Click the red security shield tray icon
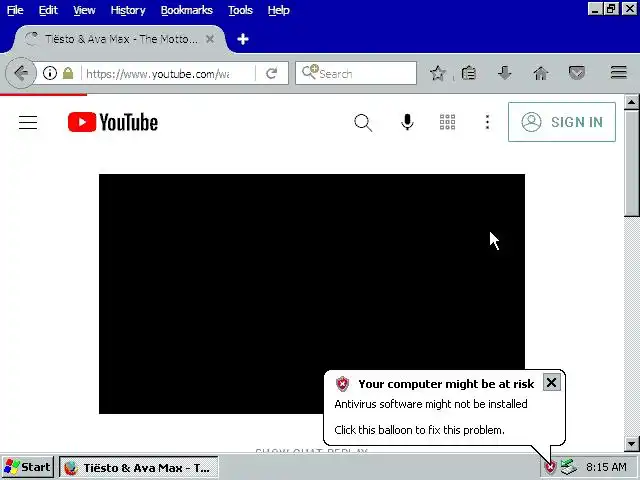Screen dimensions: 640x480 (x=551, y=467)
